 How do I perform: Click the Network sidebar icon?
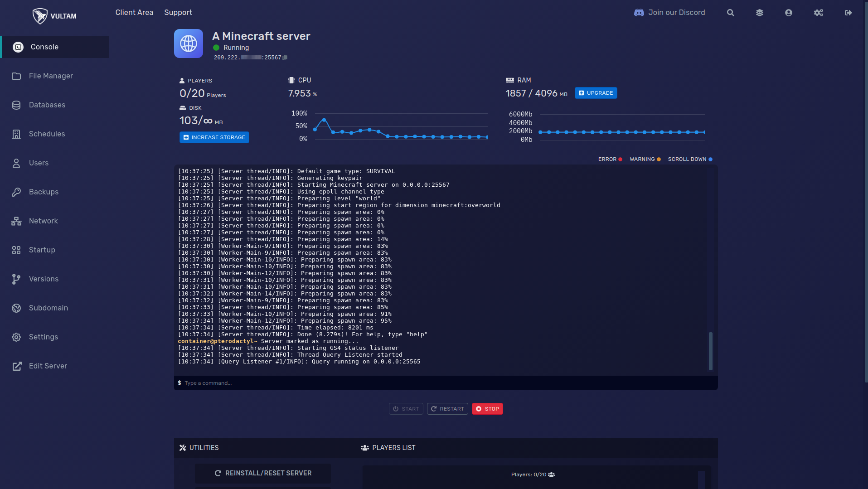16,221
